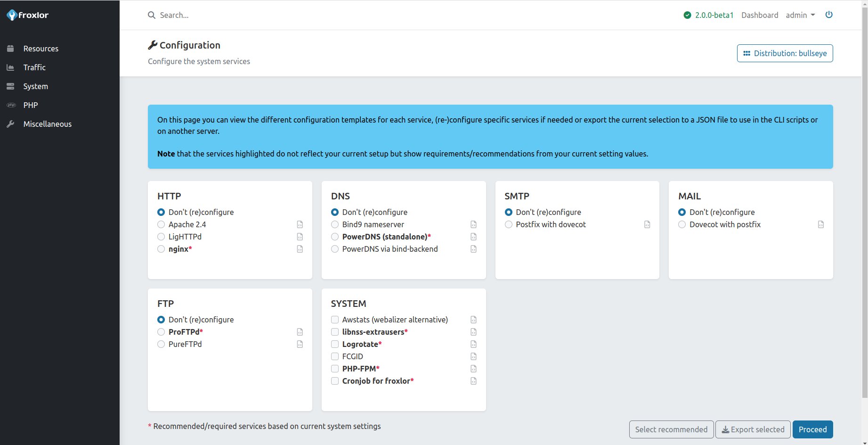Open Dovecot with postfix template icon
The image size is (868, 445).
tap(821, 224)
